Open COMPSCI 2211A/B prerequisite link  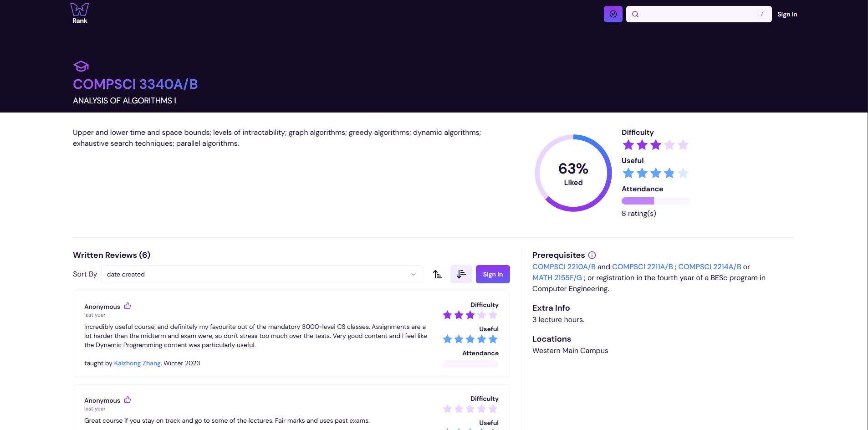pos(642,267)
